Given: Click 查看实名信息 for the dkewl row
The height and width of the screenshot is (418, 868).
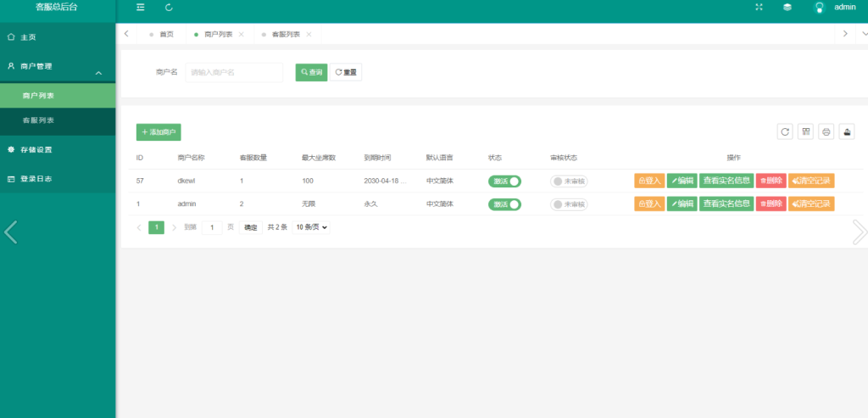Looking at the screenshot, I should point(726,181).
